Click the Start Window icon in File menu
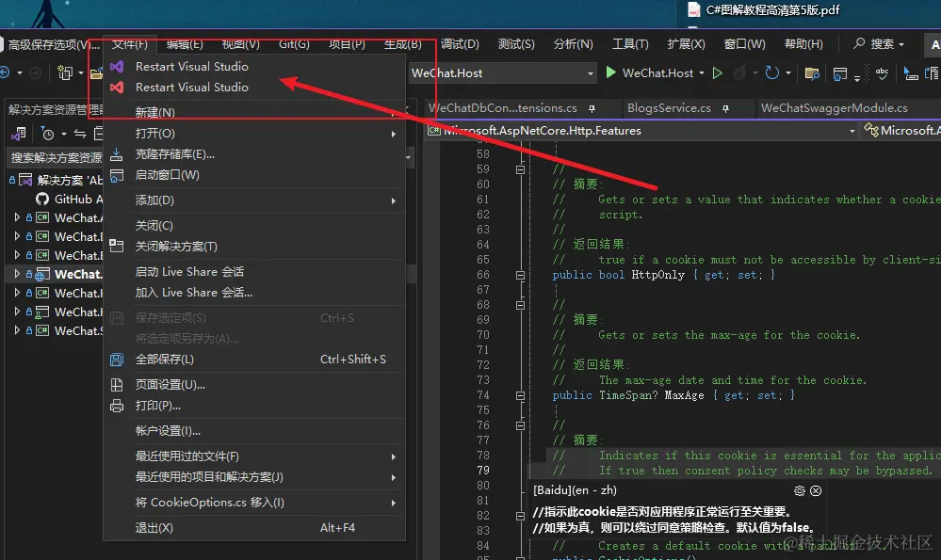 coord(117,175)
